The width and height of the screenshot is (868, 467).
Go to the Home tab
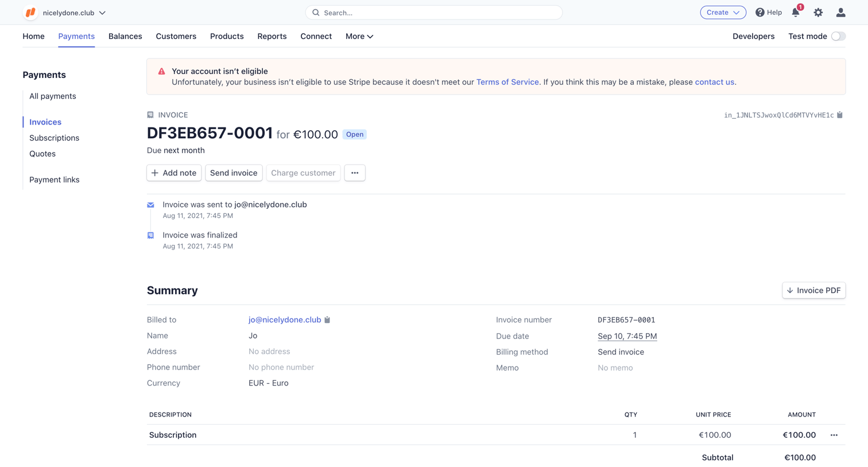pyautogui.click(x=33, y=36)
